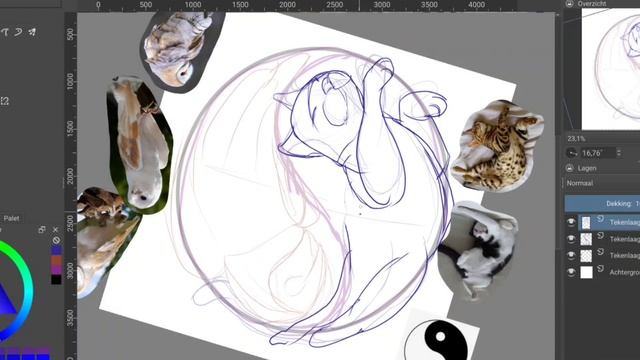Pick a shade in the blue color triangle
This screenshot has height=360, width=640.
[5, 302]
